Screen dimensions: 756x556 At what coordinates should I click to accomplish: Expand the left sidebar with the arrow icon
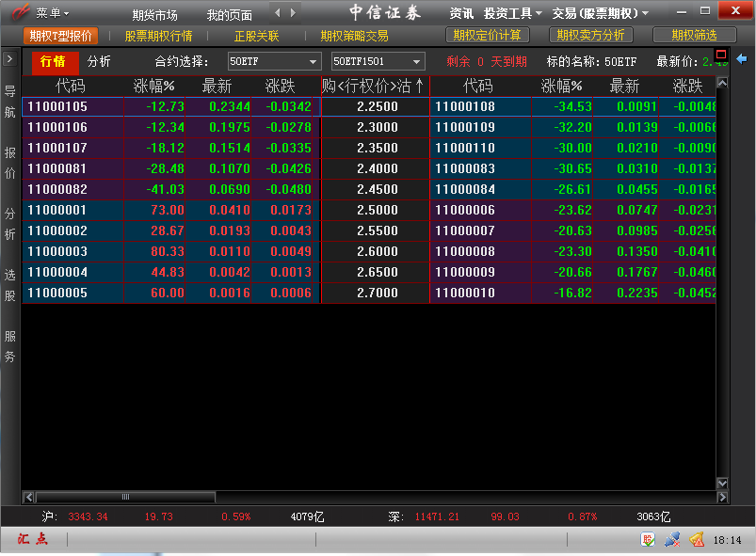pyautogui.click(x=9, y=59)
